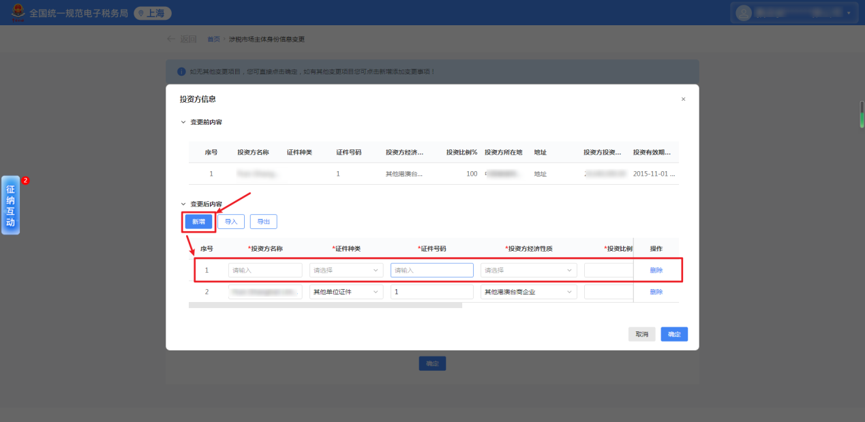
Task: Click the blue info icon in notice bar
Action: point(181,72)
